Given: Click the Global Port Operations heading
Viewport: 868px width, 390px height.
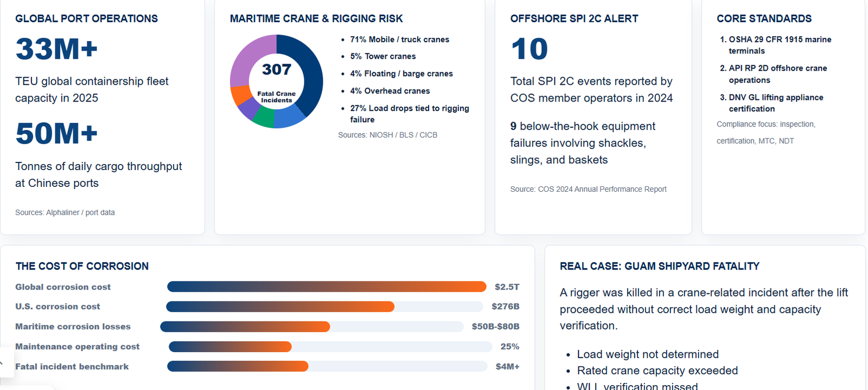Looking at the screenshot, I should pyautogui.click(x=86, y=18).
